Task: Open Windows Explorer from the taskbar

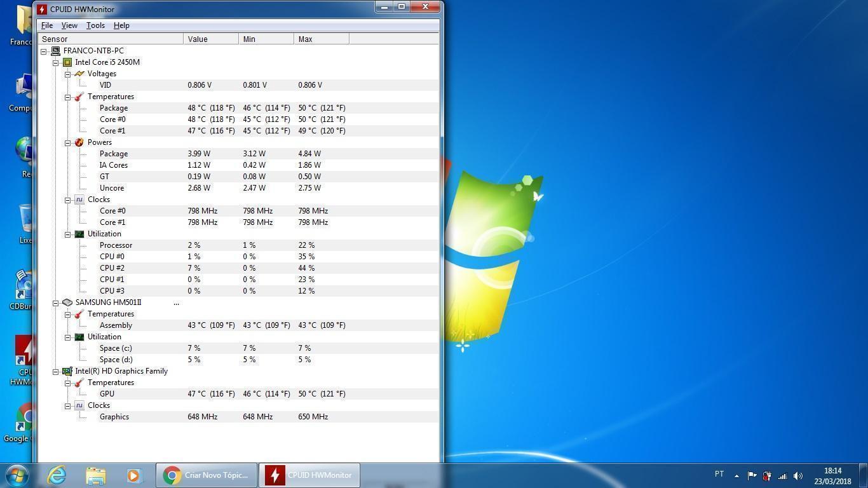Action: (96, 475)
